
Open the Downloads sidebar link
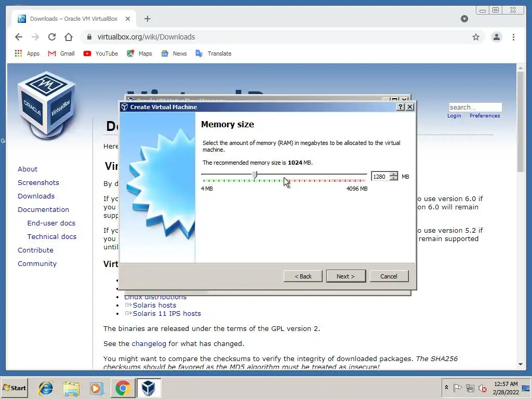click(36, 196)
